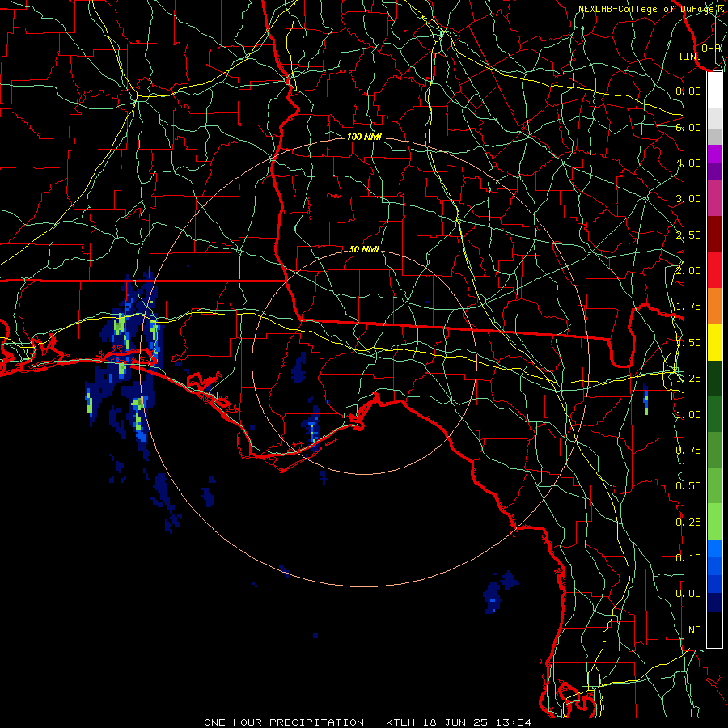Screen dimensions: 728x728
Task: Click the 'ONE HOUR PRECIPITATION' title text
Action: (284, 722)
